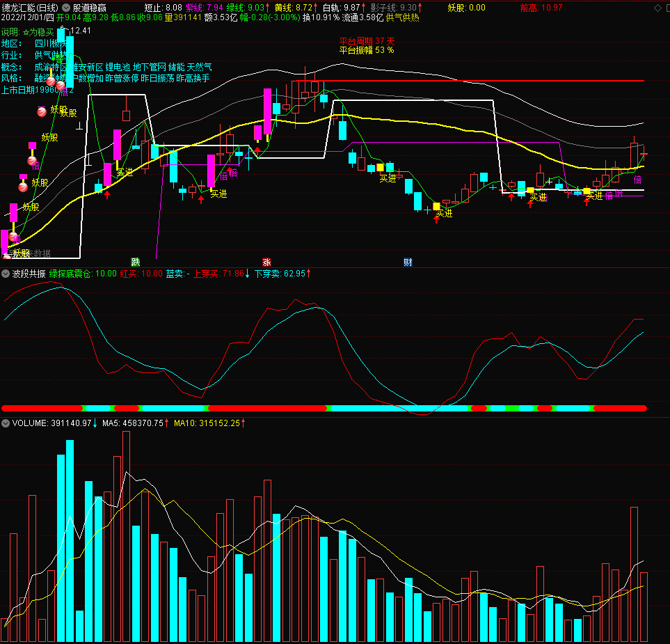Select the 德龙汇能(日线) stock title

[x=30, y=8]
